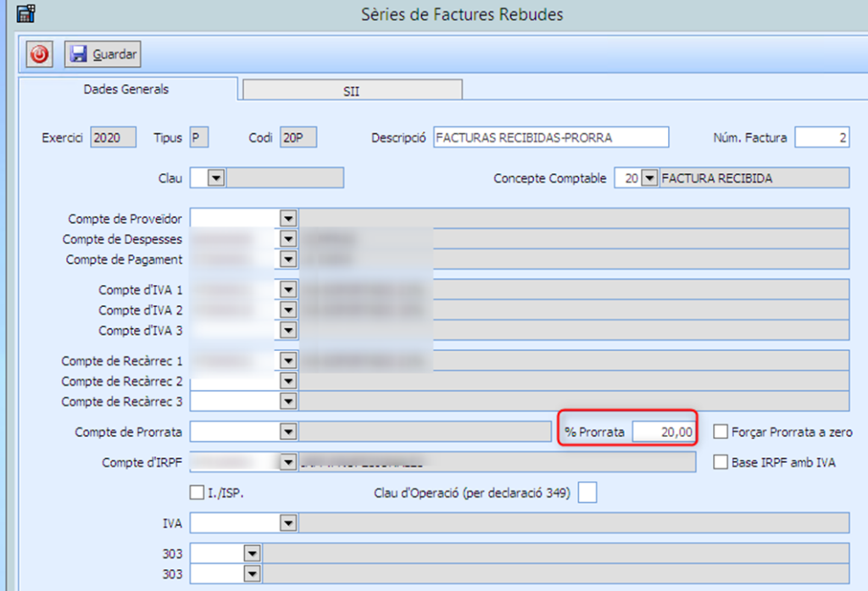
Task: Toggle Base IRPF amb IVA checkbox
Action: click(x=721, y=463)
